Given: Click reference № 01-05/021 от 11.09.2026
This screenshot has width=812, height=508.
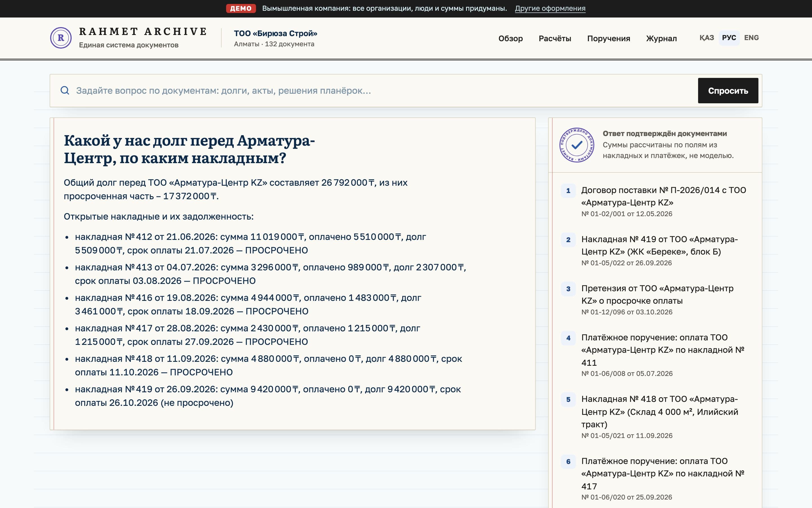Looking at the screenshot, I should (x=627, y=436).
